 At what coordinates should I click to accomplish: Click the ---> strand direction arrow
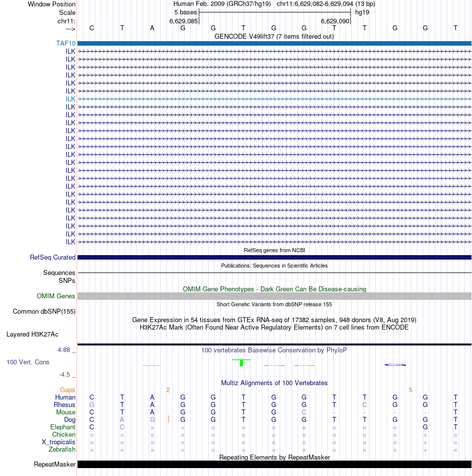[x=70, y=29]
